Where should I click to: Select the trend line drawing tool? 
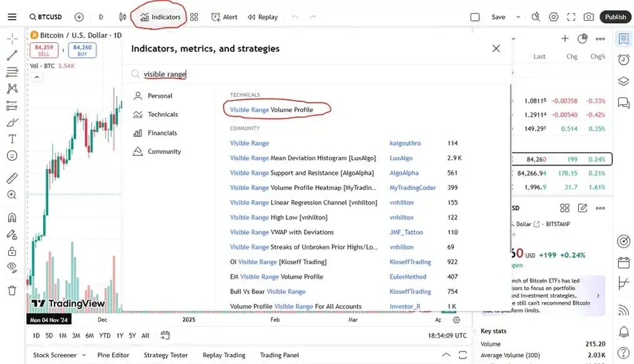pos(12,55)
